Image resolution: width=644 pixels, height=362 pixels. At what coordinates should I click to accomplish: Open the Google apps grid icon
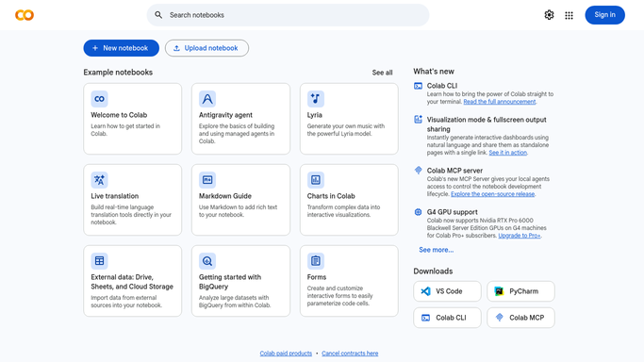point(569,15)
